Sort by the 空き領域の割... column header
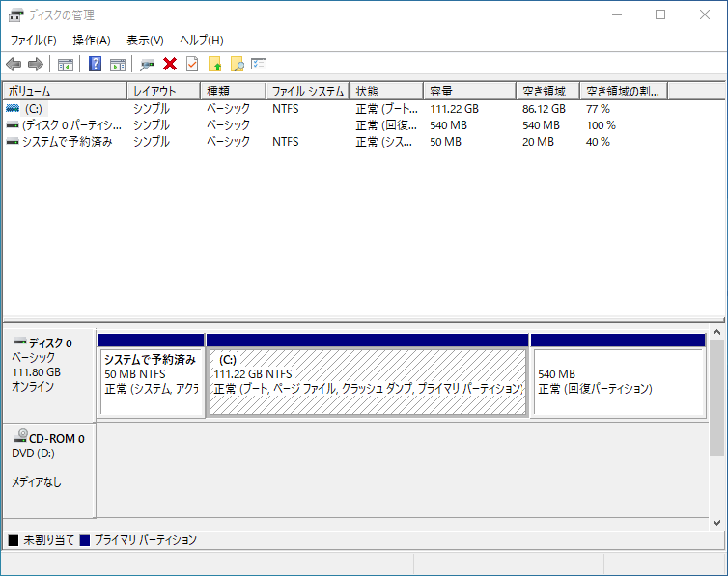728x576 pixels. [624, 91]
